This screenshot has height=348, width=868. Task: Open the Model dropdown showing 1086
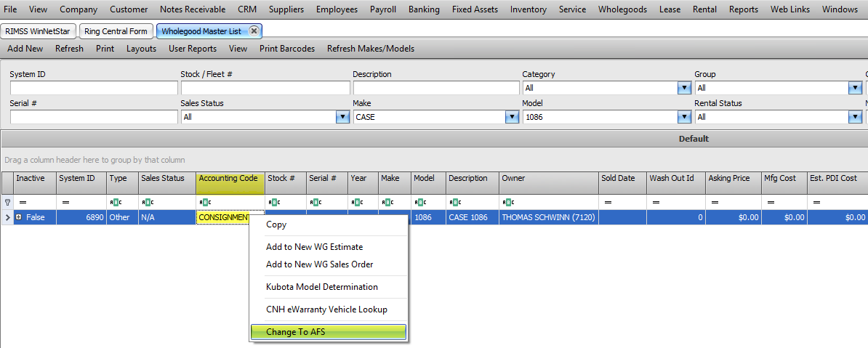685,117
